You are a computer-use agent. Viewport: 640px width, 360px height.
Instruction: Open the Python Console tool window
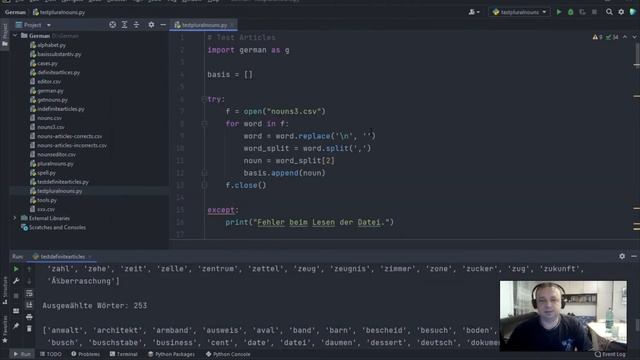(x=228, y=354)
